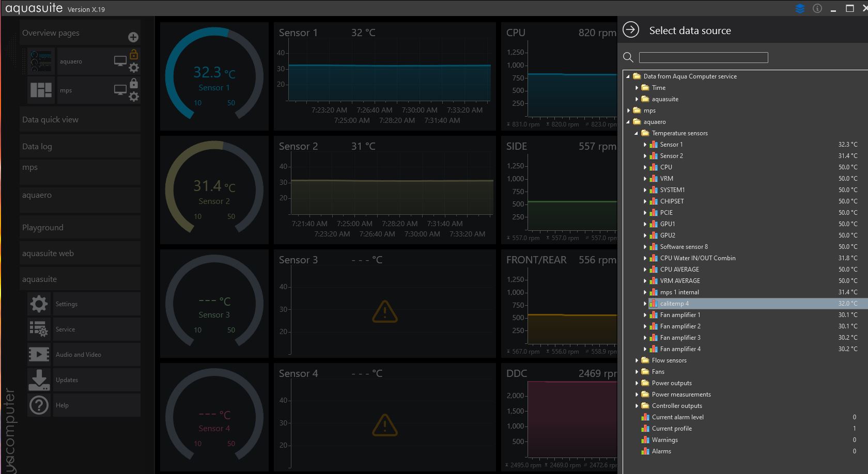Expand the mps data source folder
The image size is (868, 474).
pyautogui.click(x=628, y=110)
